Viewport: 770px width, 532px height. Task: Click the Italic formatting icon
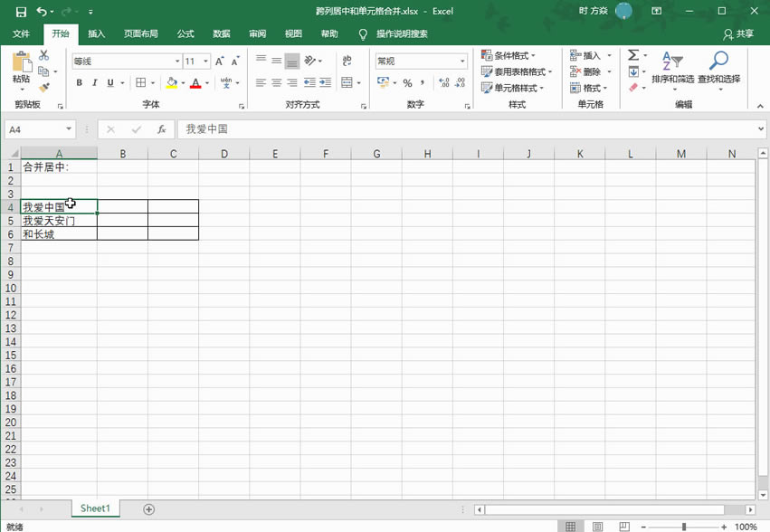point(95,82)
